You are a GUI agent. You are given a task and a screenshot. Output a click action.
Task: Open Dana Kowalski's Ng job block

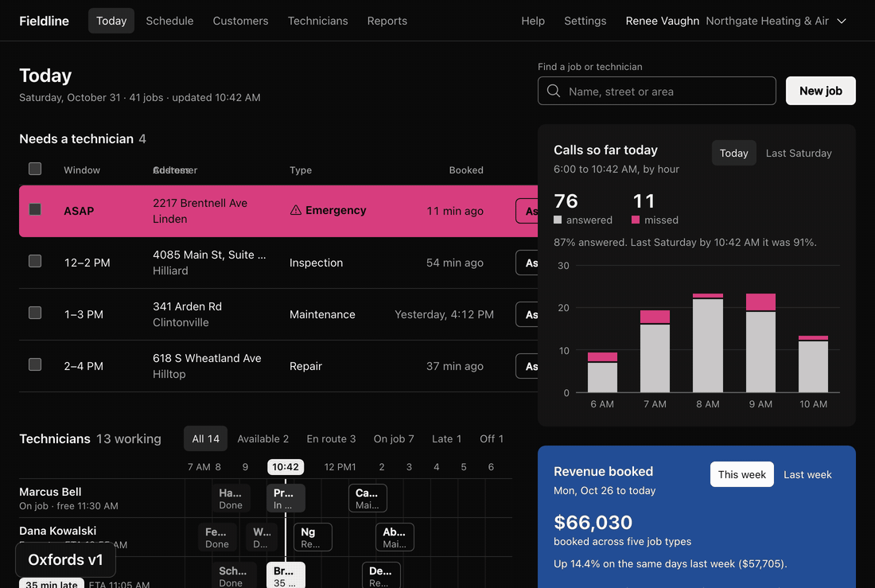(x=313, y=537)
